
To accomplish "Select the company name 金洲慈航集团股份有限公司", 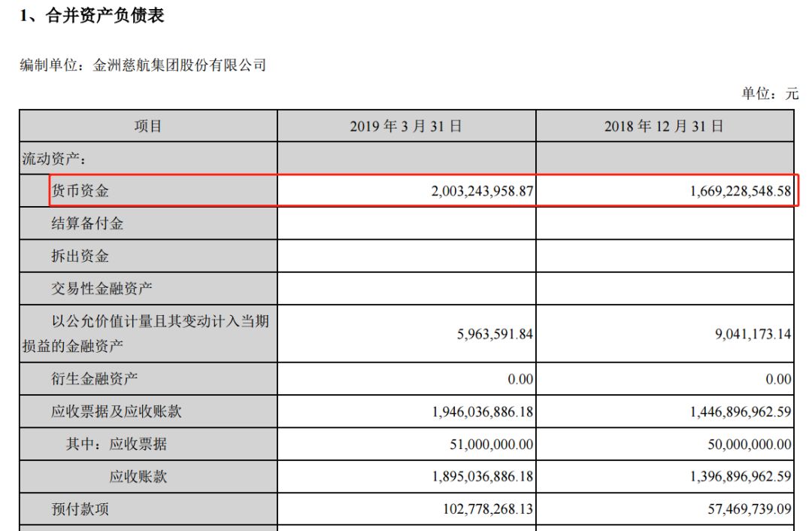I will coord(179,65).
